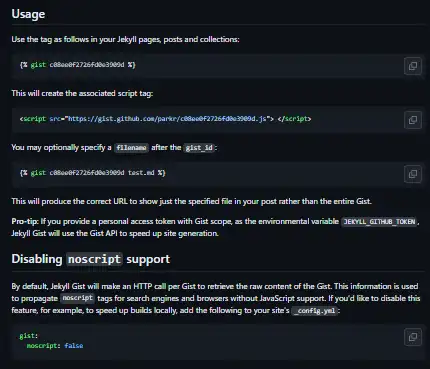The height and width of the screenshot is (369, 430).
Task: Click the Usage heading
Action: pos(28,14)
